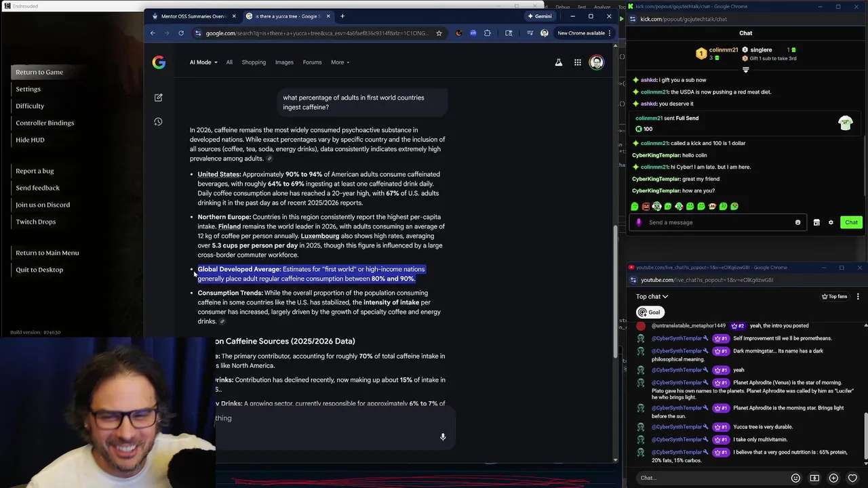Open Kick chat shop icon
Image resolution: width=868 pixels, height=488 pixels.
(816, 222)
